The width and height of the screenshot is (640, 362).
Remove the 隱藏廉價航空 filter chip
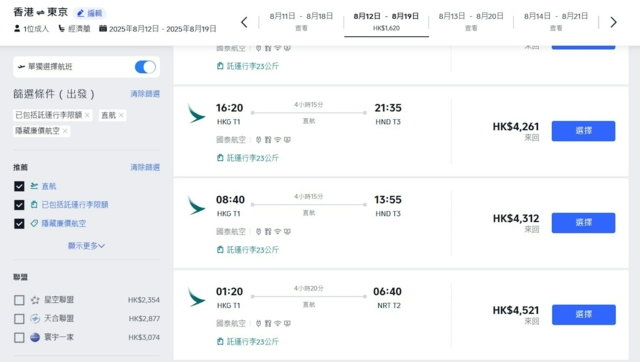click(x=64, y=131)
